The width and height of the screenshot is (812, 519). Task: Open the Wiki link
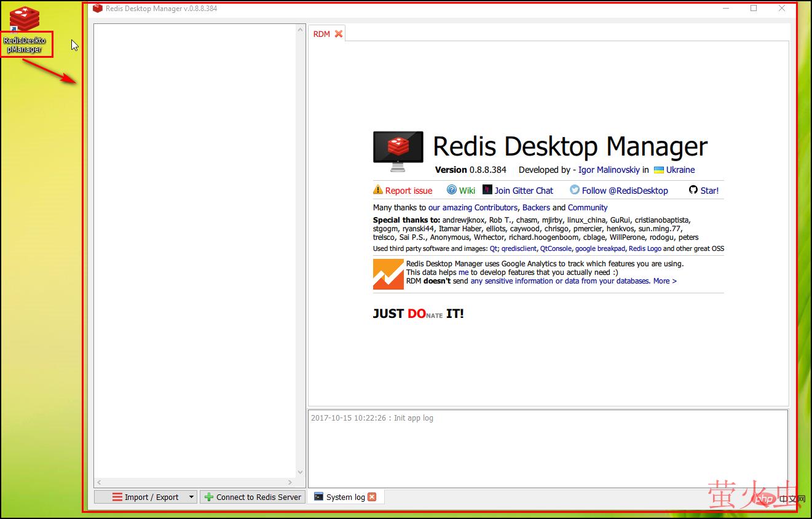467,191
